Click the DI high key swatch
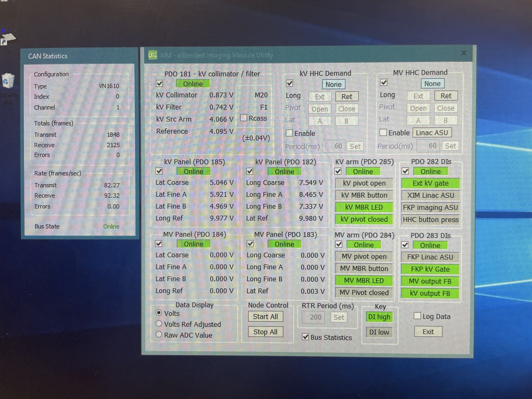The width and height of the screenshot is (532, 399). pyautogui.click(x=379, y=317)
